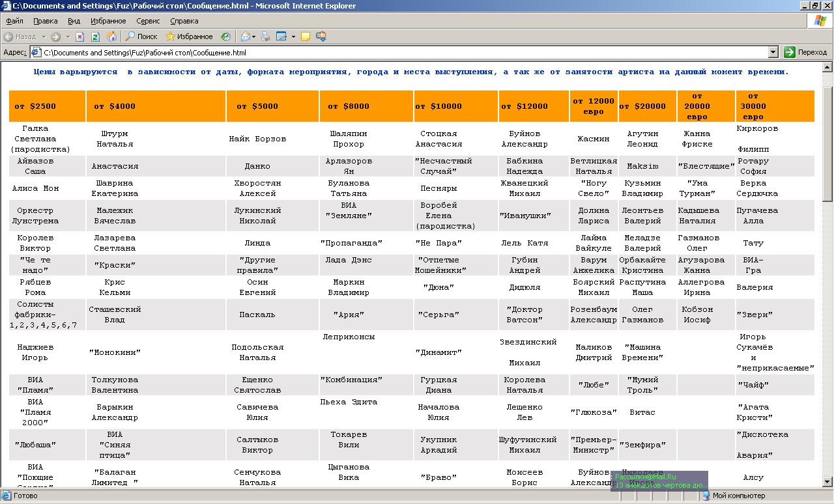Viewport: 834px width, 504px height.
Task: Click the 'от 30000 евро' column header
Action: [x=775, y=106]
